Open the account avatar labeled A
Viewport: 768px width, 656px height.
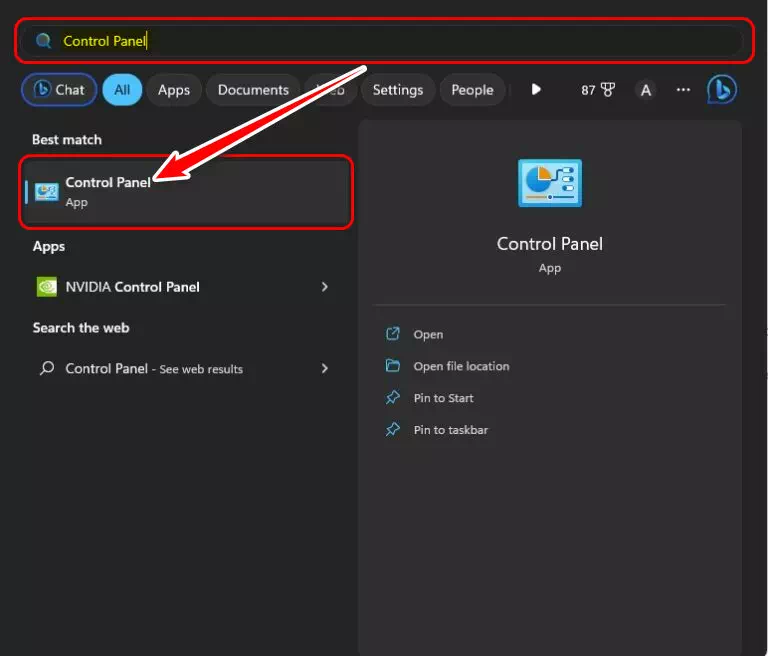click(646, 90)
